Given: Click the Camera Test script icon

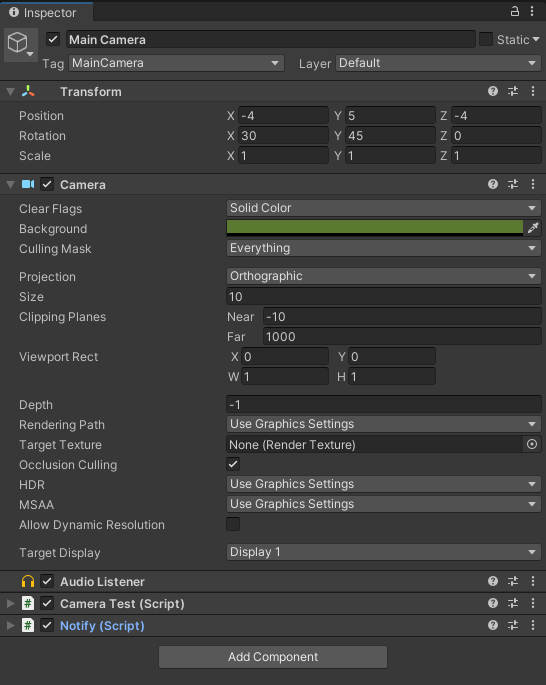Looking at the screenshot, I should pos(28,604).
